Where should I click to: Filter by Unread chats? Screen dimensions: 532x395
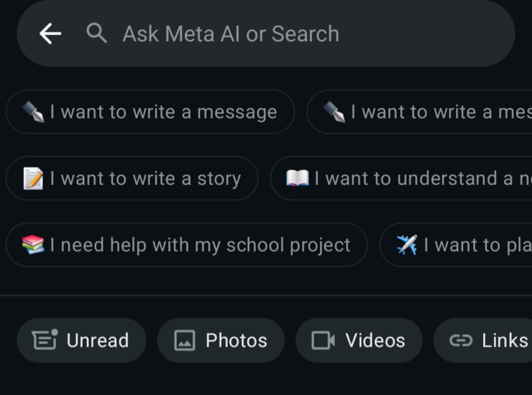pos(81,340)
